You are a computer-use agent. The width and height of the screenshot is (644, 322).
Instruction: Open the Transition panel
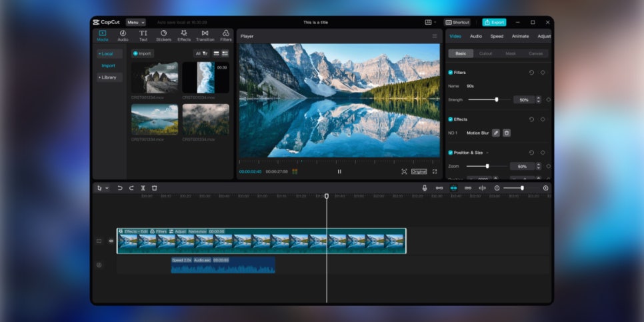coord(205,35)
